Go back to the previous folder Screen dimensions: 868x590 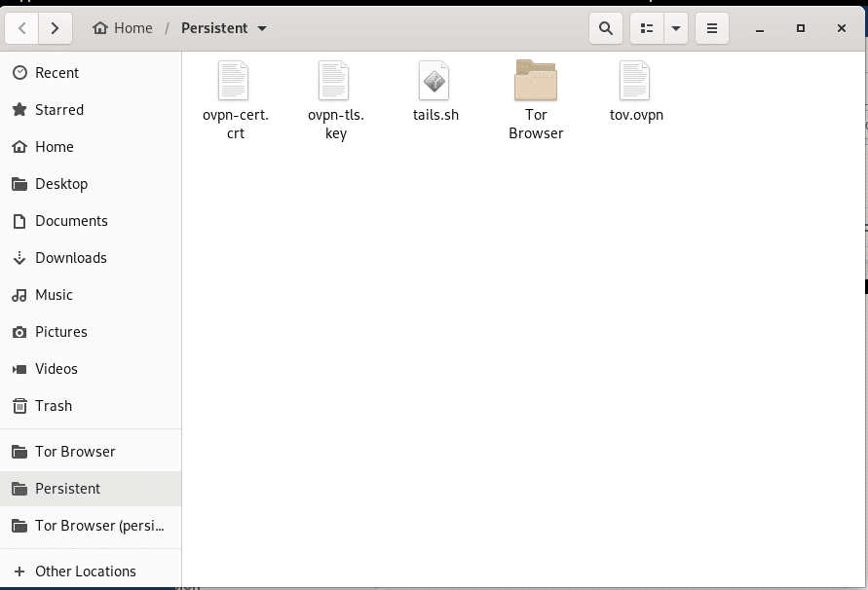coord(21,27)
